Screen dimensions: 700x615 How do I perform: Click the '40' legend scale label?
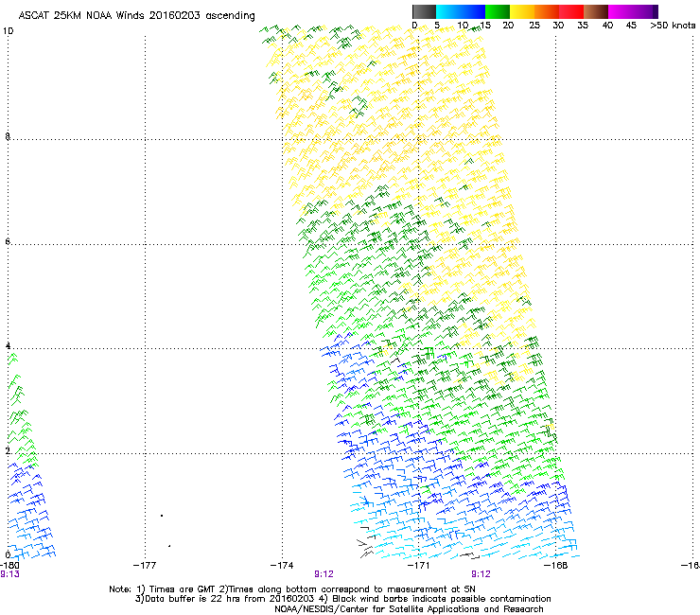[x=607, y=26]
